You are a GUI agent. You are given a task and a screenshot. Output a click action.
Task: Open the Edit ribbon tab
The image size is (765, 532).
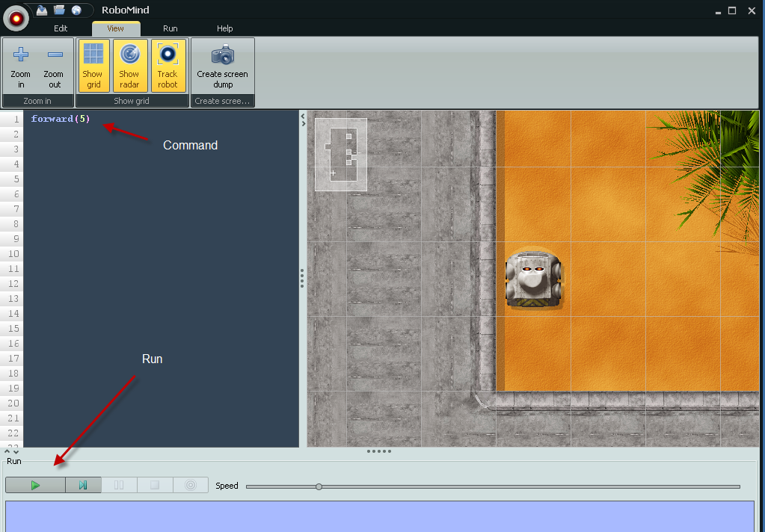pos(61,28)
